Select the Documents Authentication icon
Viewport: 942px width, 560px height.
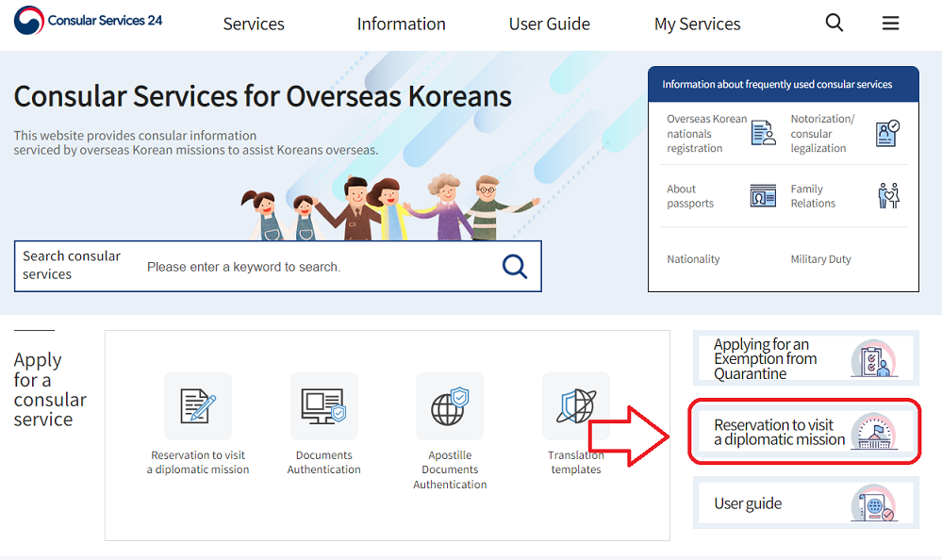323,406
